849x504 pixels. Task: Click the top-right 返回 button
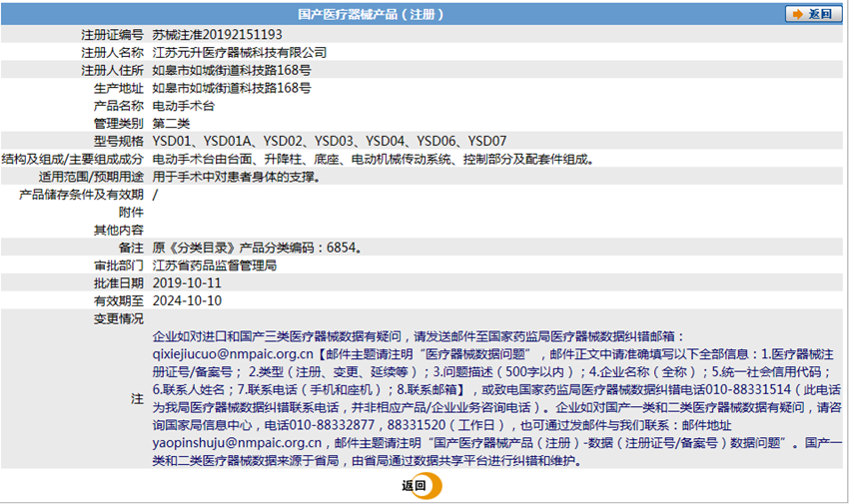813,14
